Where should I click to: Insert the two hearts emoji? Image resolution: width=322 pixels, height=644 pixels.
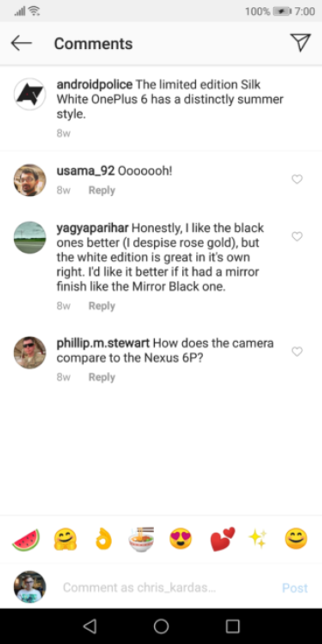click(x=222, y=540)
